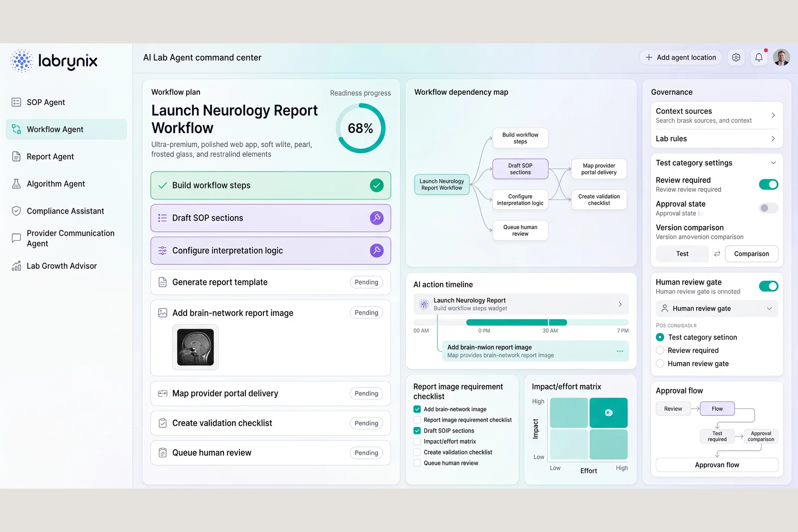Click the dark teal high-impact matrix cell
The height and width of the screenshot is (532, 798).
point(608,413)
